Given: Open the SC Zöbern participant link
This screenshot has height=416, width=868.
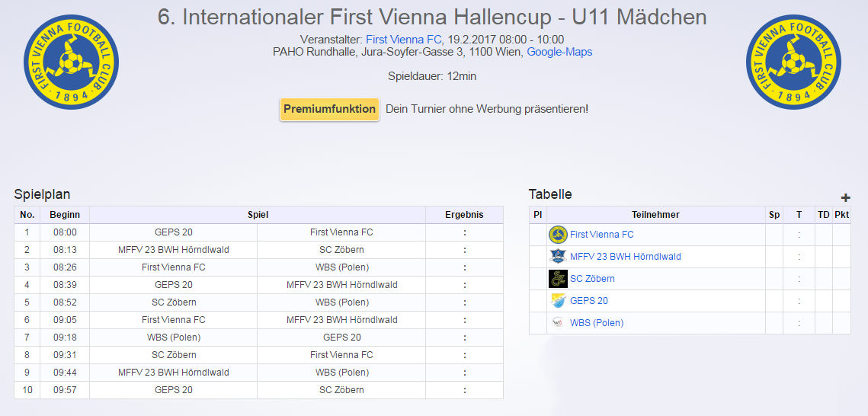Looking at the screenshot, I should pos(592,279).
